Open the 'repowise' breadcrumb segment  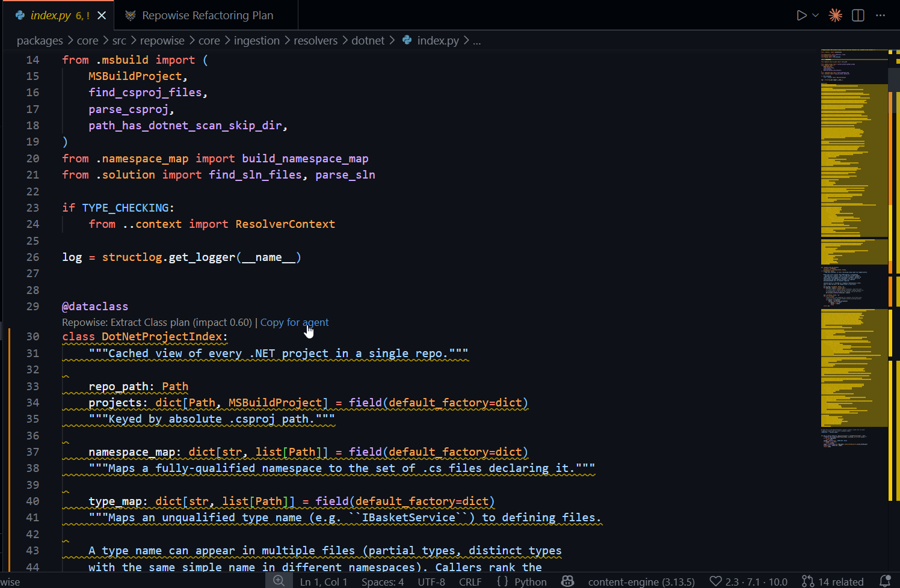(162, 40)
